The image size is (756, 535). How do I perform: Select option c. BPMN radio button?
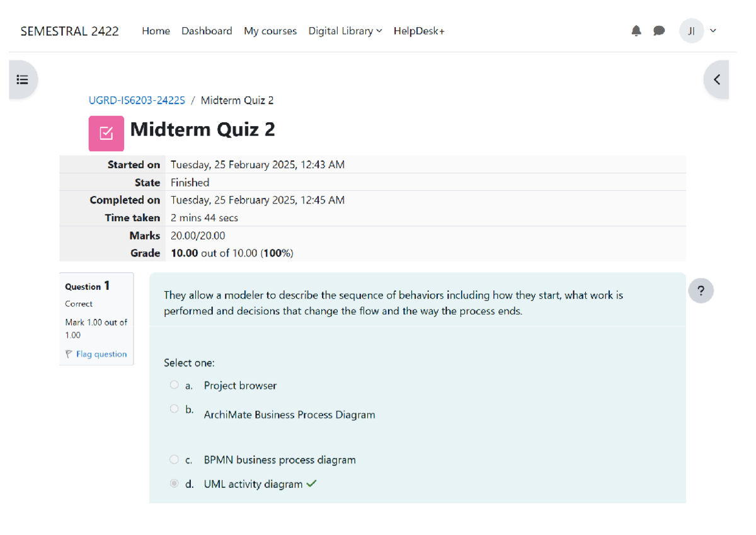pyautogui.click(x=174, y=459)
